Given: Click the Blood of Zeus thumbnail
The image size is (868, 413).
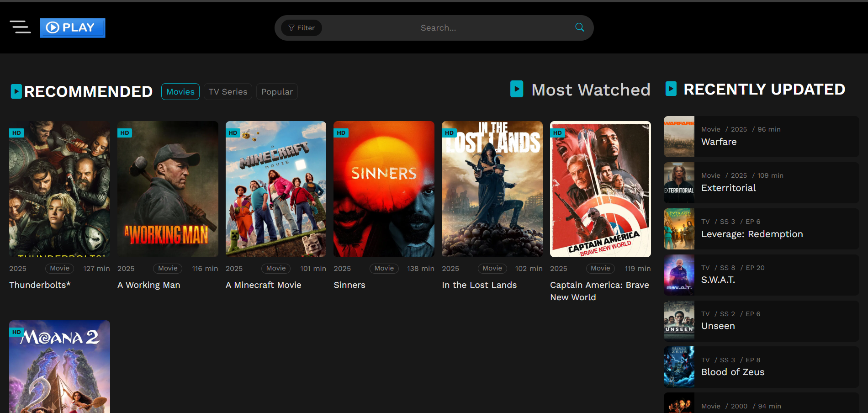Looking at the screenshot, I should click(x=679, y=367).
